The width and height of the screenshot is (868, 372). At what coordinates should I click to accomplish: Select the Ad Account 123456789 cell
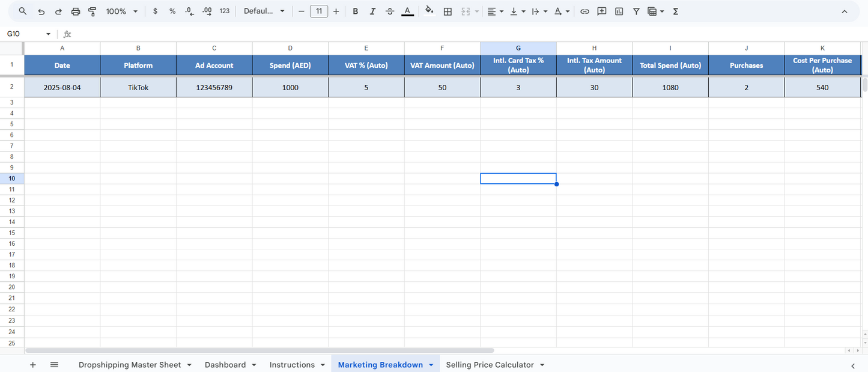point(214,88)
